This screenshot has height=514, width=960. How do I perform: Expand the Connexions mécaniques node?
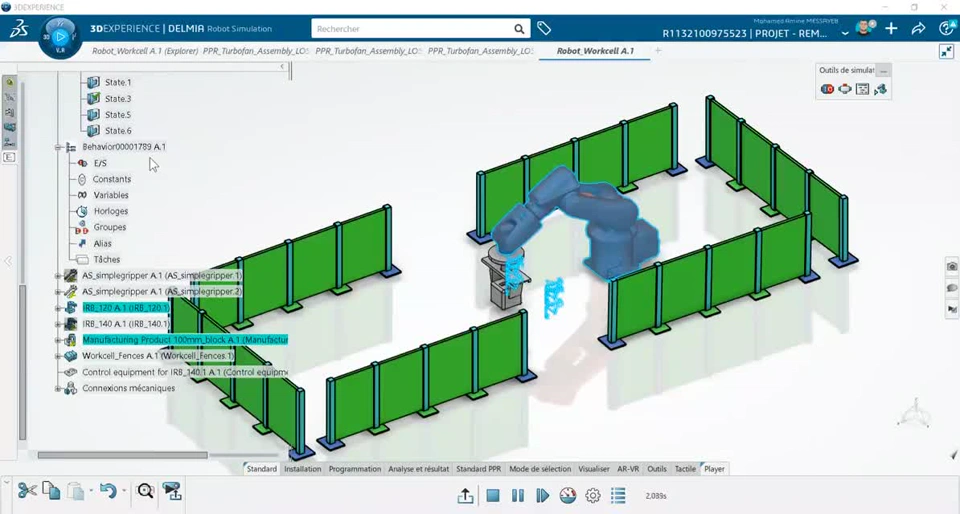(x=58, y=388)
